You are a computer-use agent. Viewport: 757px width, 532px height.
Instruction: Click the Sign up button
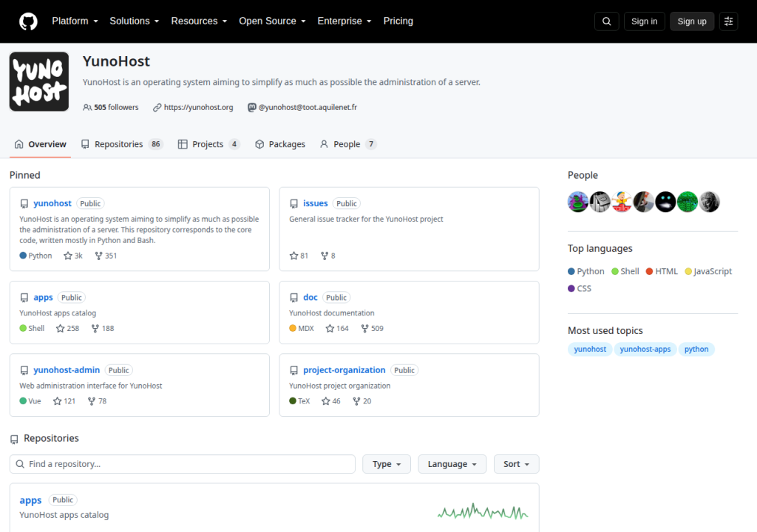[692, 21]
